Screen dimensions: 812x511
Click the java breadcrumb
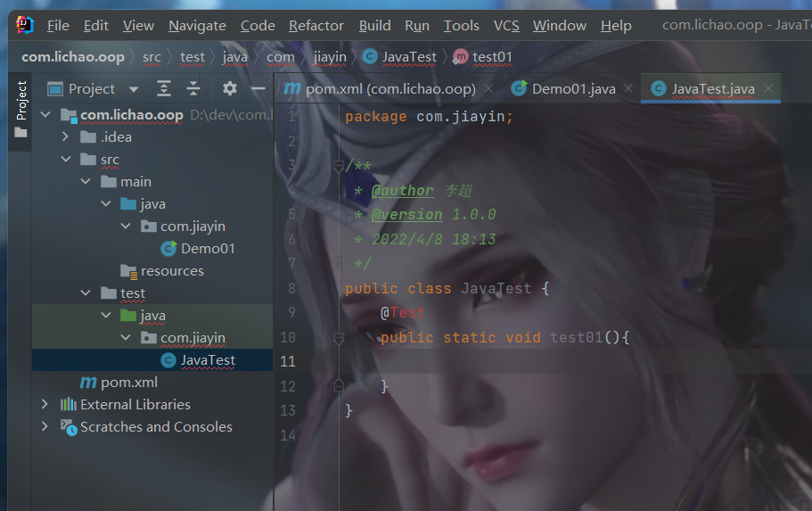click(x=235, y=57)
